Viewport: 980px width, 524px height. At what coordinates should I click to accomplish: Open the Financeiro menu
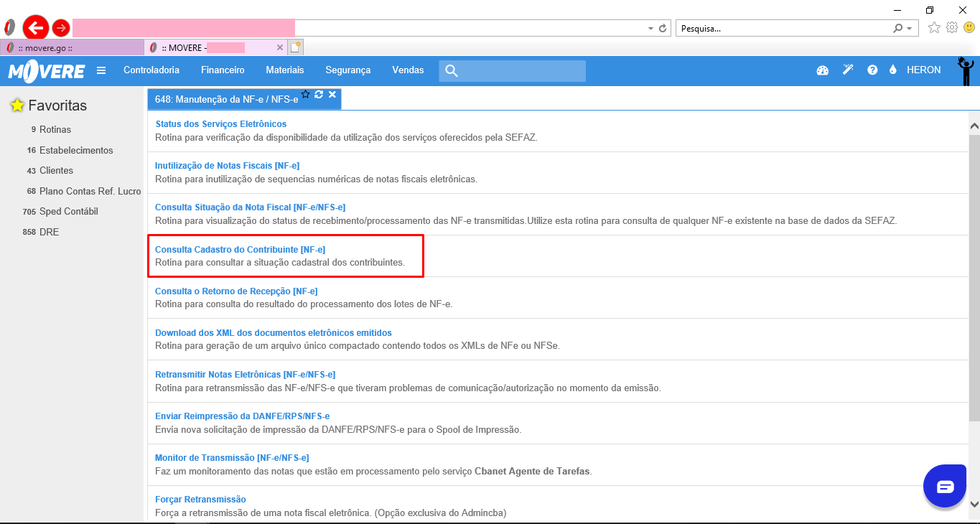[x=223, y=70]
